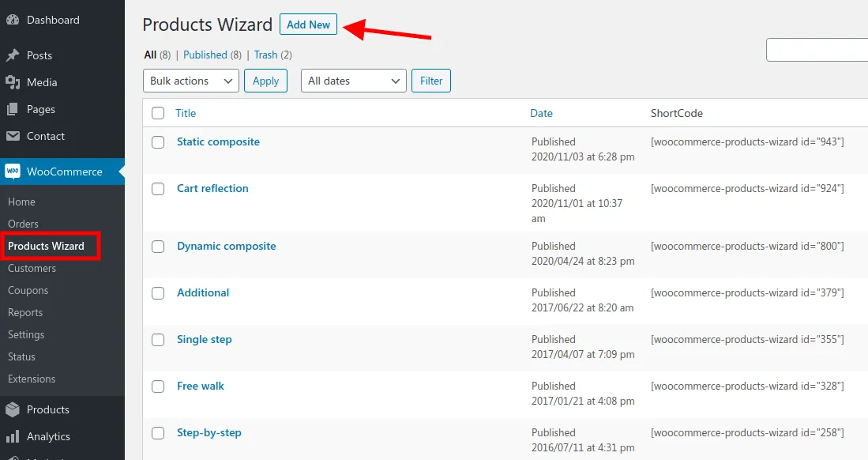The width and height of the screenshot is (868, 460).
Task: Click the Posts pushpin icon
Action: pyautogui.click(x=13, y=55)
